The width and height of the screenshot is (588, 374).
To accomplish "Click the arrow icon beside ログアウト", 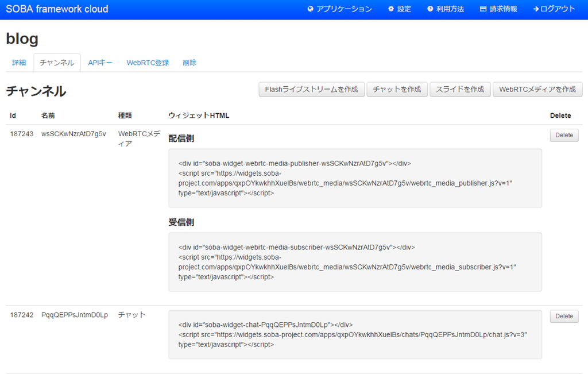I will 536,9.
